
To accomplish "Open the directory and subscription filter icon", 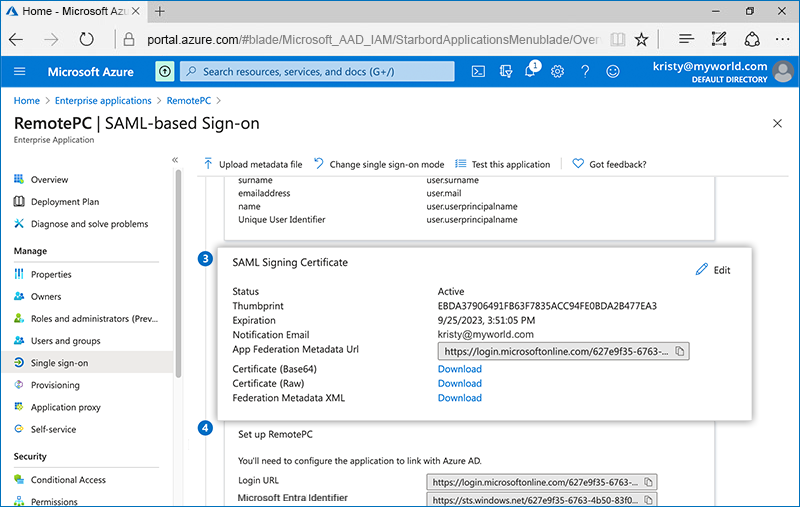I will [x=505, y=72].
